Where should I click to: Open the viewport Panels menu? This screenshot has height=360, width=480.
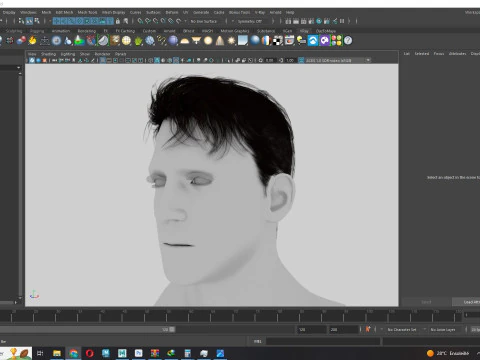(120, 54)
